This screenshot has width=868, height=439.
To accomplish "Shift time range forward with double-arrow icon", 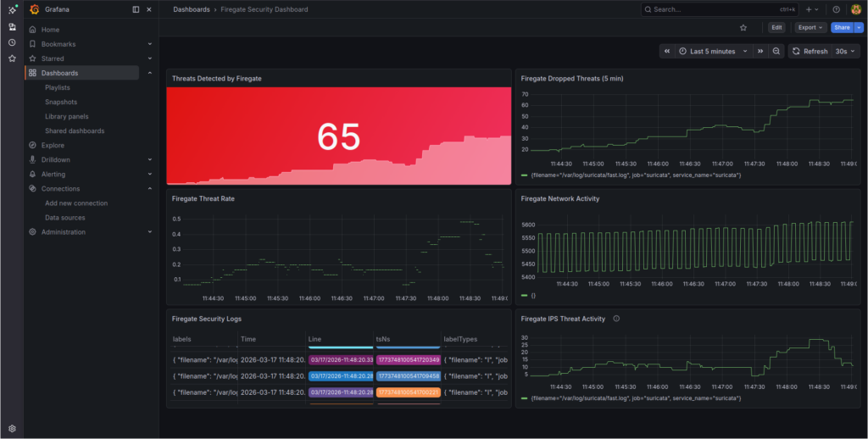I will click(760, 51).
